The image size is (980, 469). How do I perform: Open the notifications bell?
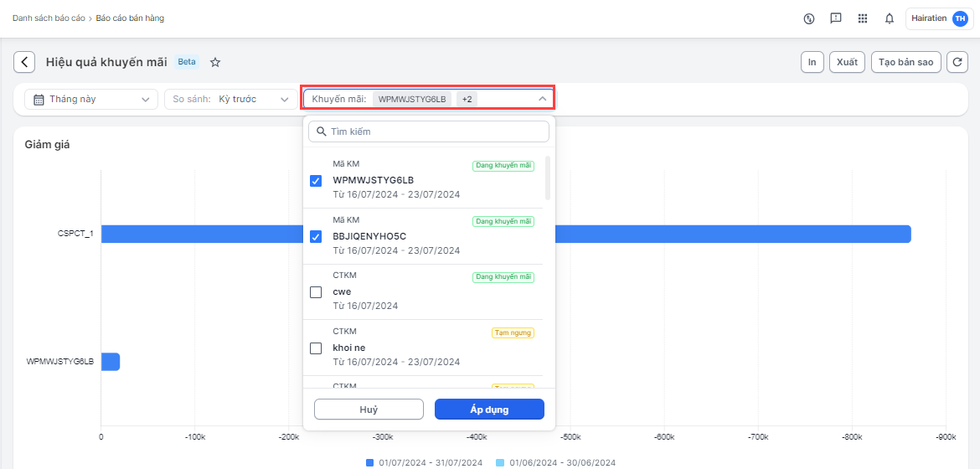890,18
